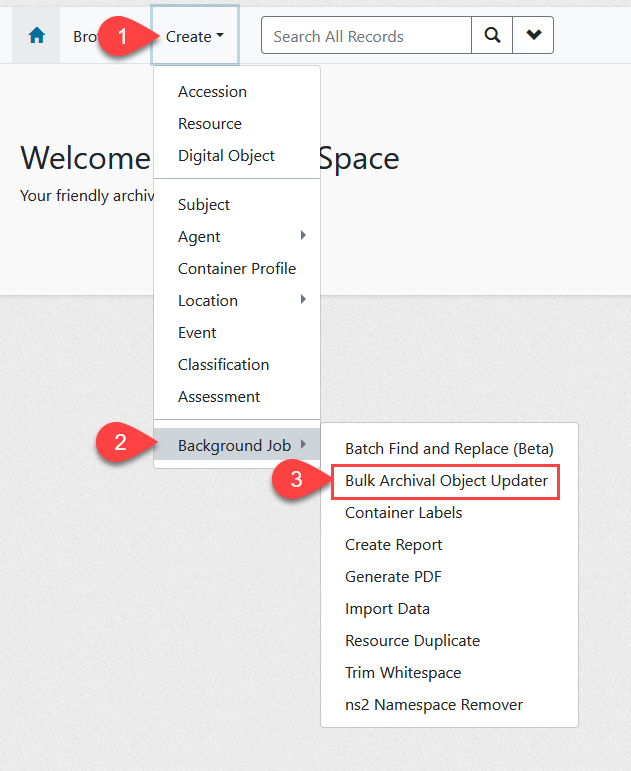Choose ns2 Namespace Remover option
This screenshot has height=771, width=631.
pyautogui.click(x=434, y=705)
